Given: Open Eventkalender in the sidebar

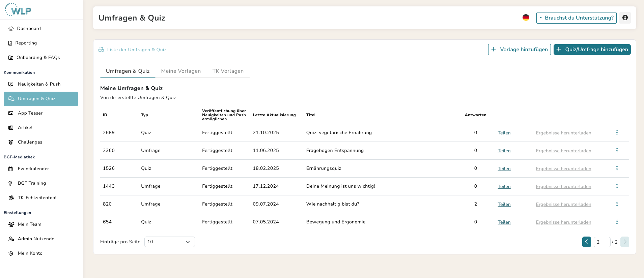Looking at the screenshot, I should coord(33,169).
